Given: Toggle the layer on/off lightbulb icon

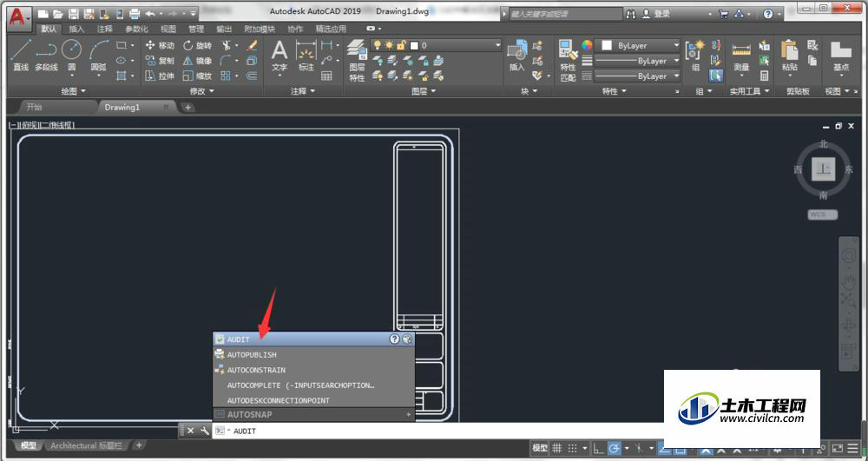Looking at the screenshot, I should 378,45.
